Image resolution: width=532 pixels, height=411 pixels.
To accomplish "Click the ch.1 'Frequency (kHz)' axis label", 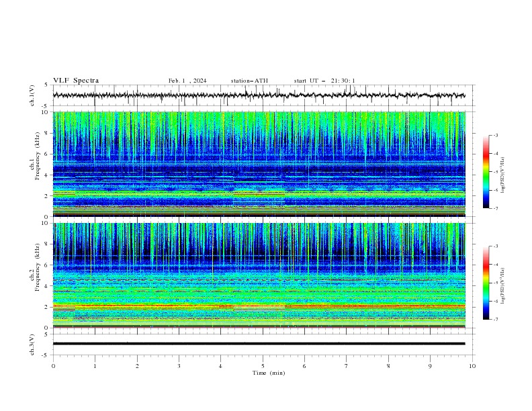I will (x=38, y=156).
